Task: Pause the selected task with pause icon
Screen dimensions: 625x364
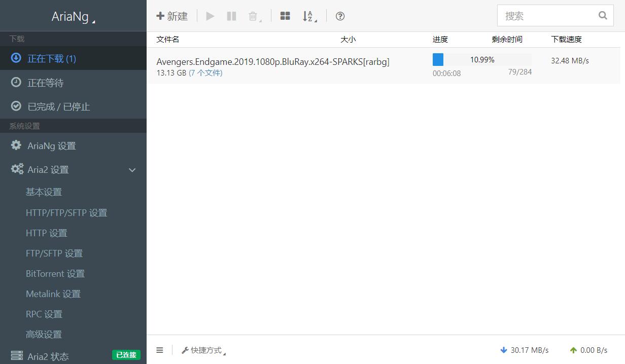Action: point(231,16)
